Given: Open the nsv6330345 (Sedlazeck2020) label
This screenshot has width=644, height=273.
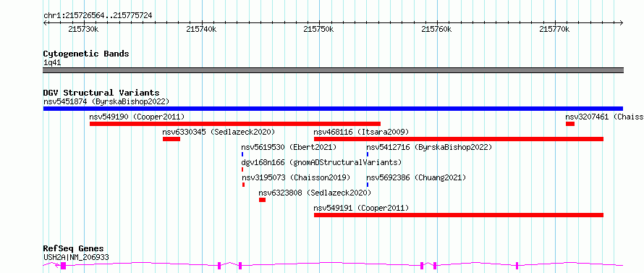Looking at the screenshot, I should pyautogui.click(x=219, y=132).
